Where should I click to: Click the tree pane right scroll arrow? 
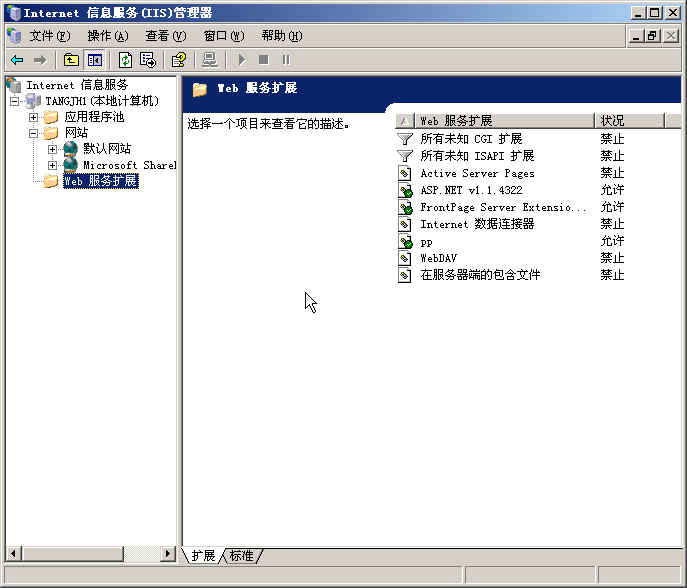tap(168, 553)
